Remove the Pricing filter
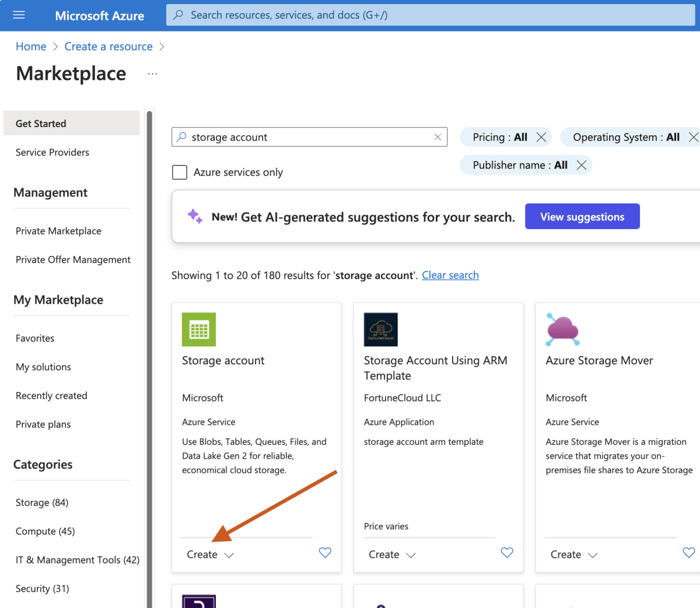The width and height of the screenshot is (700, 608). 541,137
